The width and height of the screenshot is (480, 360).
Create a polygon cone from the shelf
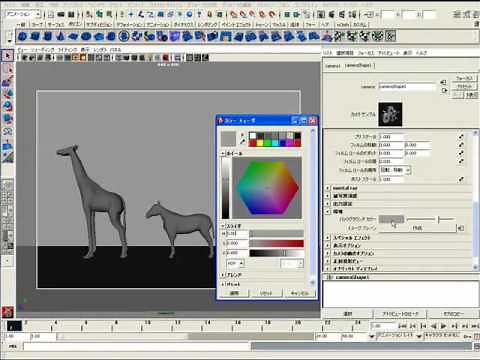coord(61,36)
